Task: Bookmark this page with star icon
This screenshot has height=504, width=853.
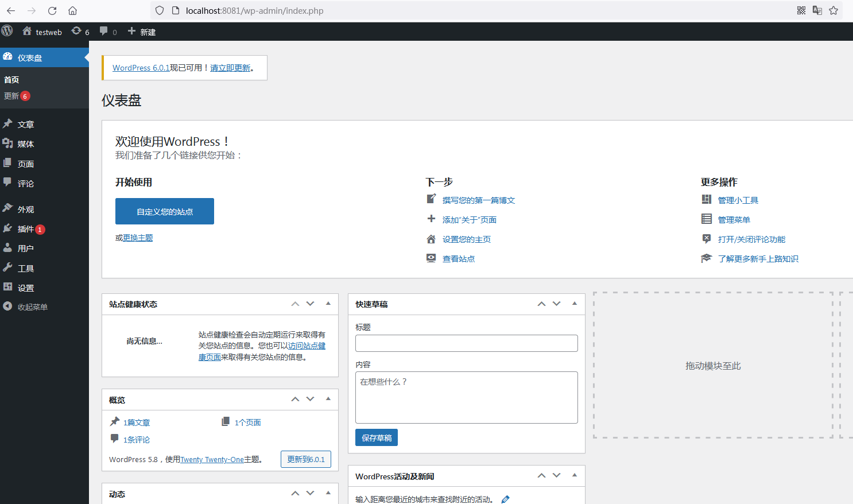Action: pos(833,10)
